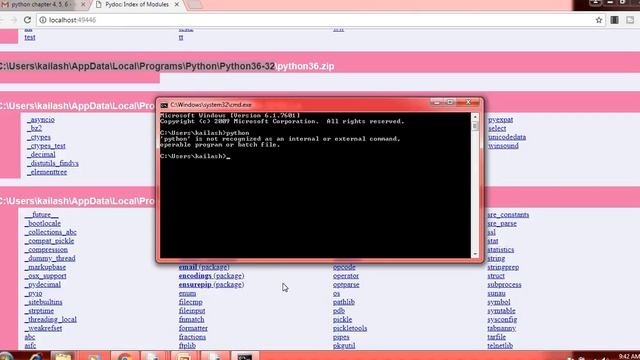Open the unicodedata module link
The height and width of the screenshot is (360, 640).
click(x=507, y=137)
